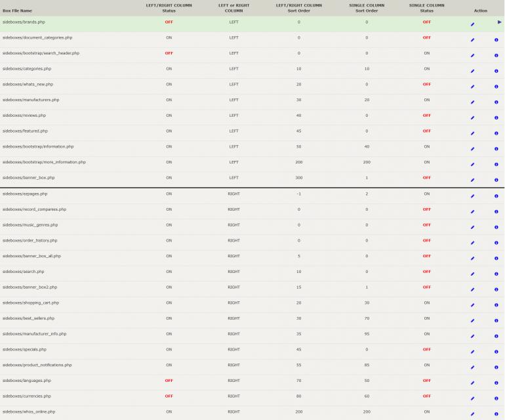Screen dimensions: 505x420
Task: Open info icon for ezpages.php
Action: point(496,196)
